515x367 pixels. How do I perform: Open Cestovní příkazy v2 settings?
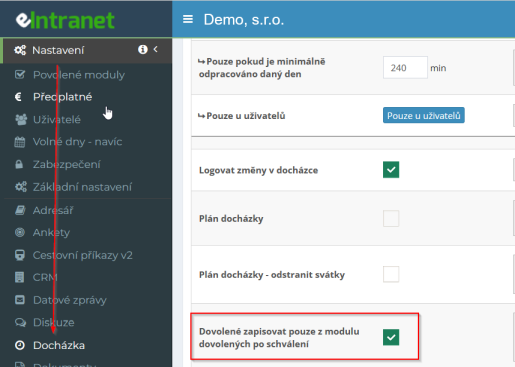83,255
